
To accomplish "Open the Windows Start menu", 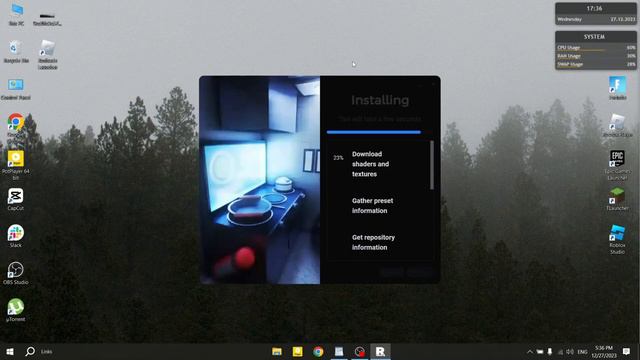I will (10, 351).
